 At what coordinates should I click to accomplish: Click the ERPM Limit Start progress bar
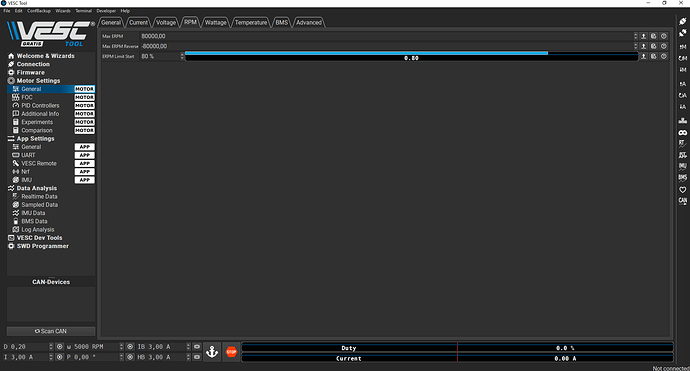[x=411, y=56]
